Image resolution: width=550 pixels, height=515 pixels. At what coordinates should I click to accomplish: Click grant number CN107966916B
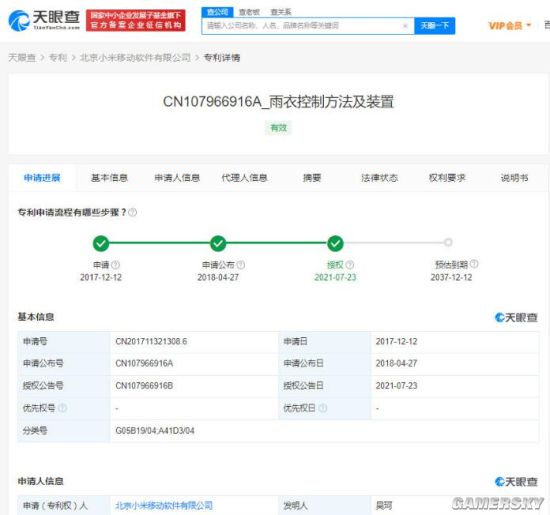pos(144,386)
